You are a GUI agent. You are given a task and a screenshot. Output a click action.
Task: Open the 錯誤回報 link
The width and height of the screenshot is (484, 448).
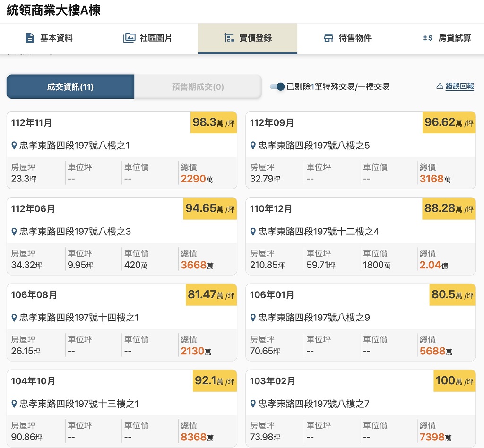[459, 86]
